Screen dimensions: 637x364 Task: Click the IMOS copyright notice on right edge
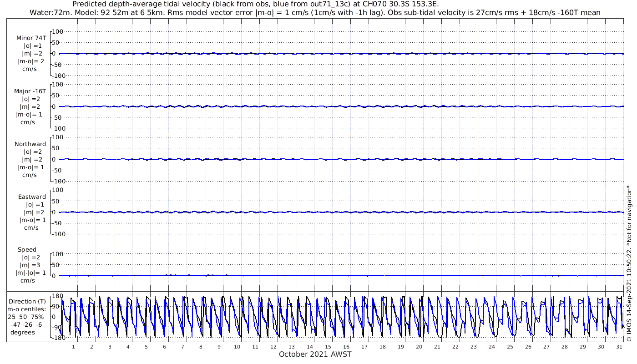click(x=629, y=263)
